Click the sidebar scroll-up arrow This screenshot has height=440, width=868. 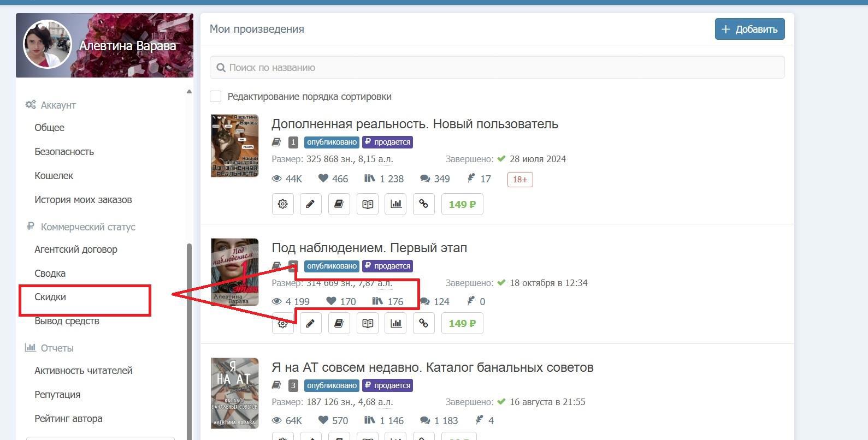coord(189,91)
